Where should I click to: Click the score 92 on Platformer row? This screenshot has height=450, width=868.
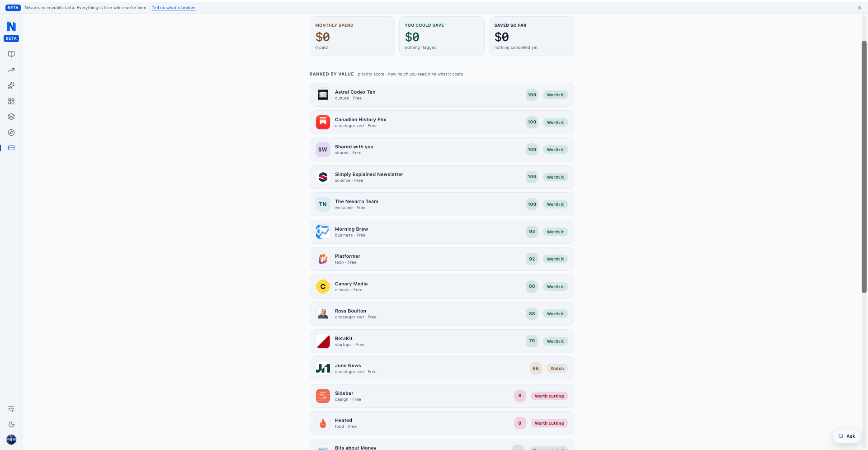click(532, 259)
